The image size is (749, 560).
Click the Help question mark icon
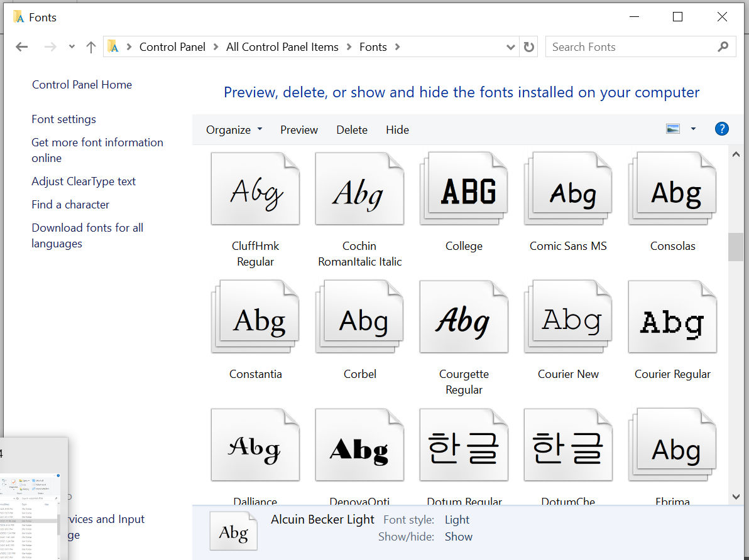[722, 129]
